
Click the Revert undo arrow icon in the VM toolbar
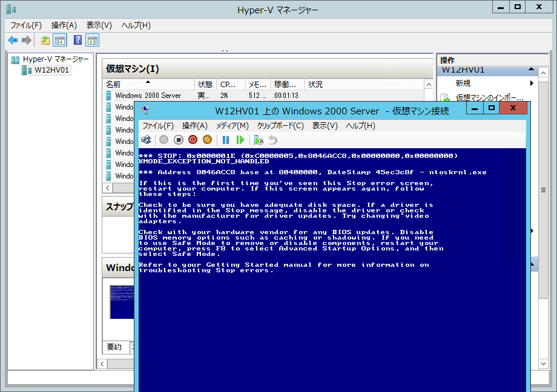pyautogui.click(x=273, y=140)
